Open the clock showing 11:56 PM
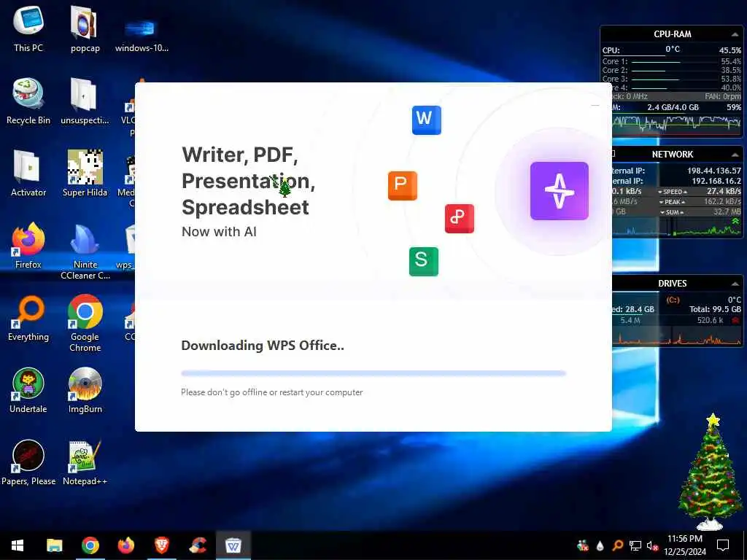The image size is (747, 560). 684,545
